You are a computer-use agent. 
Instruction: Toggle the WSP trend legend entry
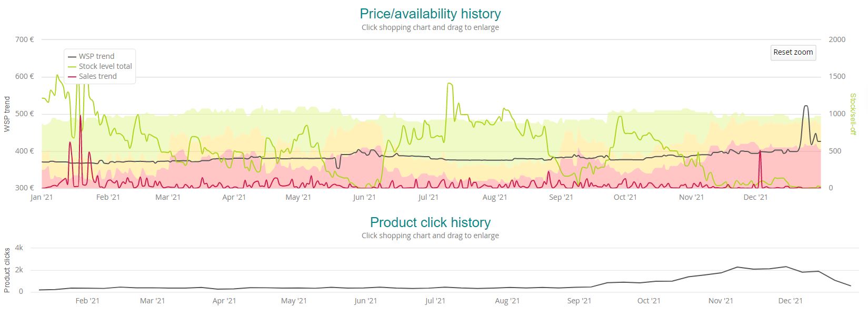tap(96, 56)
